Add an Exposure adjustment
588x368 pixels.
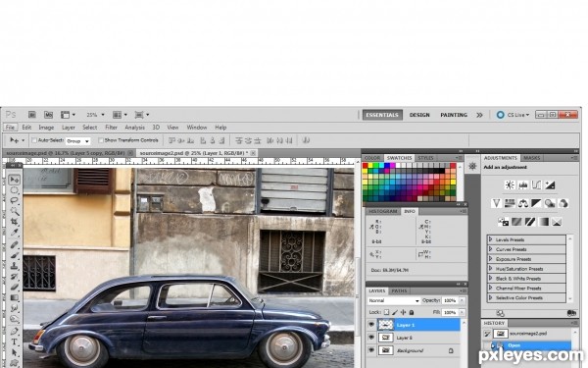[550, 184]
